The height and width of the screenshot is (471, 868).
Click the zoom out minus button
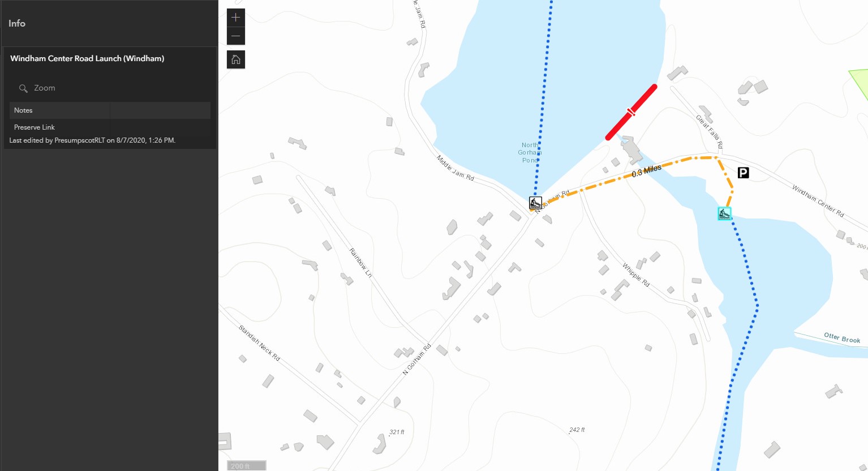coord(236,36)
